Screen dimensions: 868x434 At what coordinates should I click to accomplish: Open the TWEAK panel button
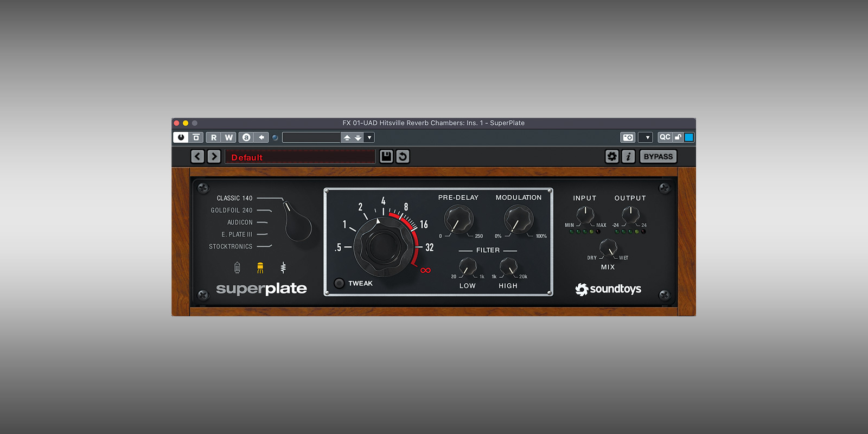click(x=339, y=283)
